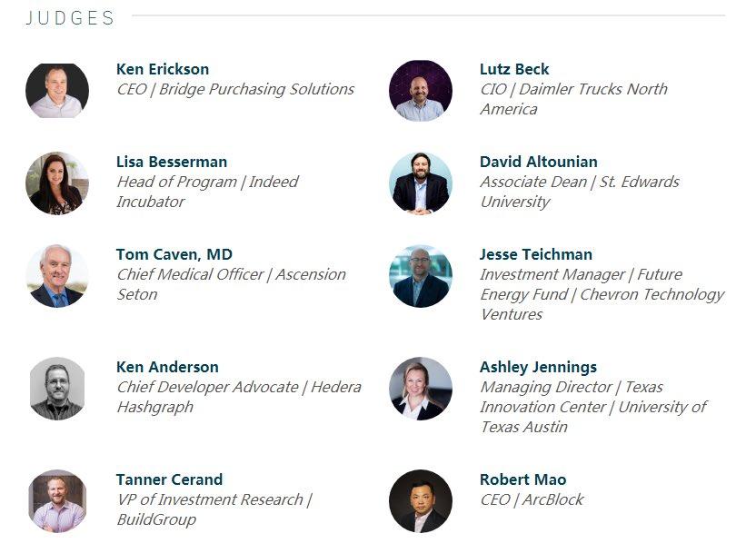Click the Tom Caven, MD name
Viewport: 756px width, 553px height.
pyautogui.click(x=174, y=254)
